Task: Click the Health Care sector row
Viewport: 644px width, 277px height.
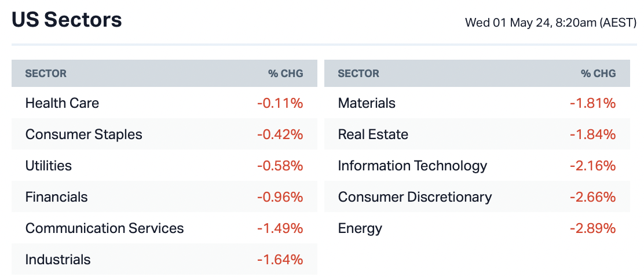Action: coord(62,103)
